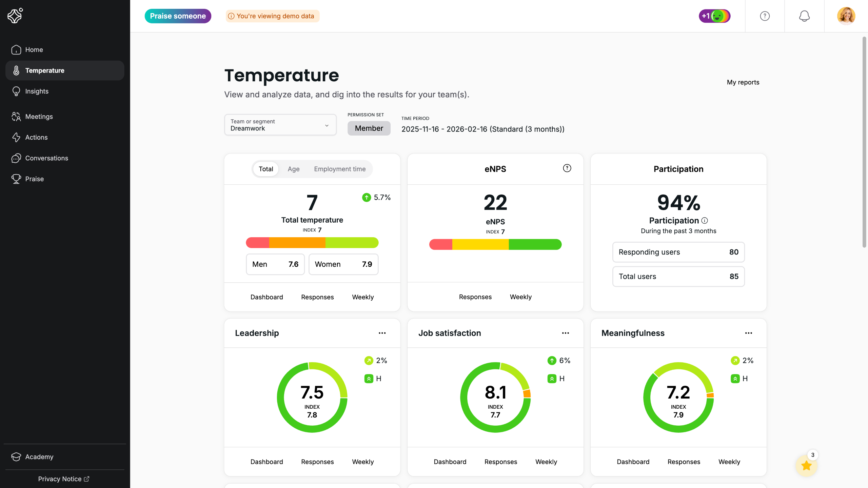Open Meetings from the sidebar
This screenshot has width=868, height=488.
tap(39, 117)
